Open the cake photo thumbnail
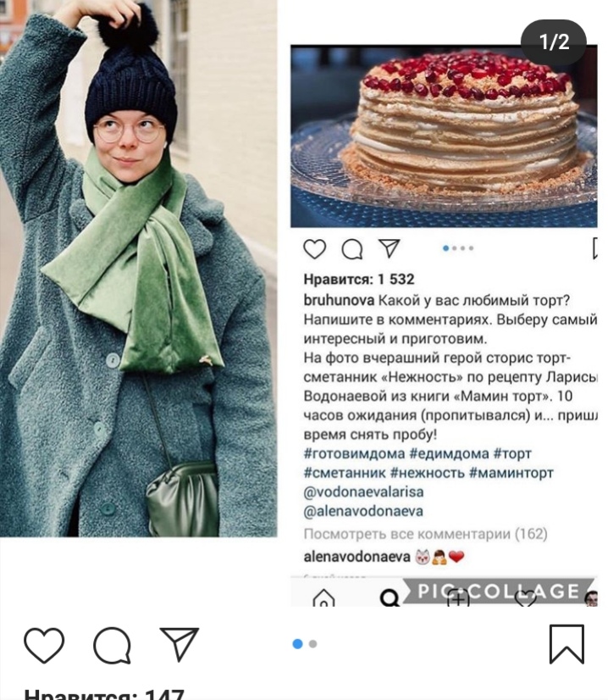 [x=444, y=136]
